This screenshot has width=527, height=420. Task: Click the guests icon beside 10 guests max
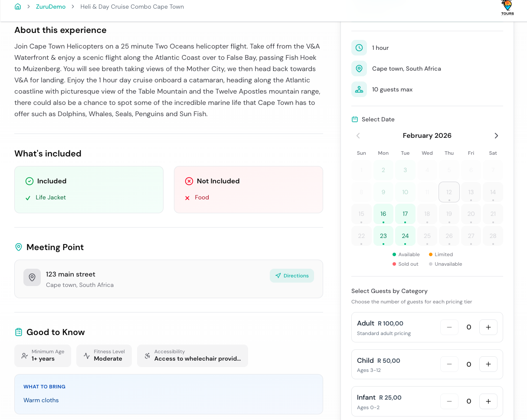[359, 89]
